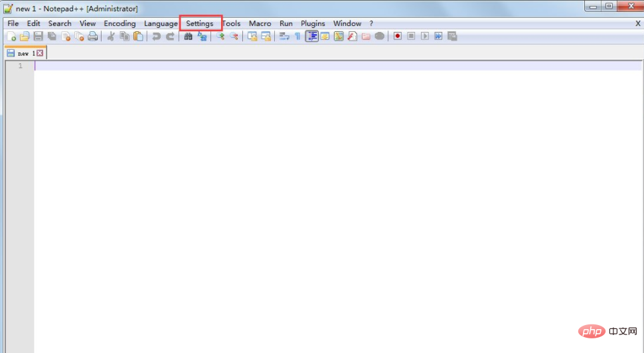644x353 pixels.
Task: Toggle synchronized vertical scrolling icon
Action: click(252, 36)
